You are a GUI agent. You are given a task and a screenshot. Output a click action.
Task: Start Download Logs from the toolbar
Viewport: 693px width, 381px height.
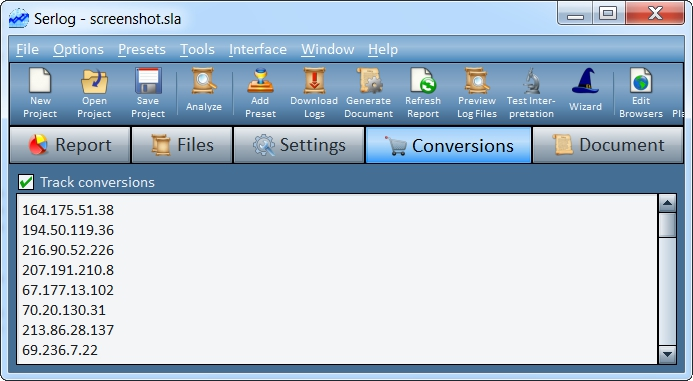(314, 93)
